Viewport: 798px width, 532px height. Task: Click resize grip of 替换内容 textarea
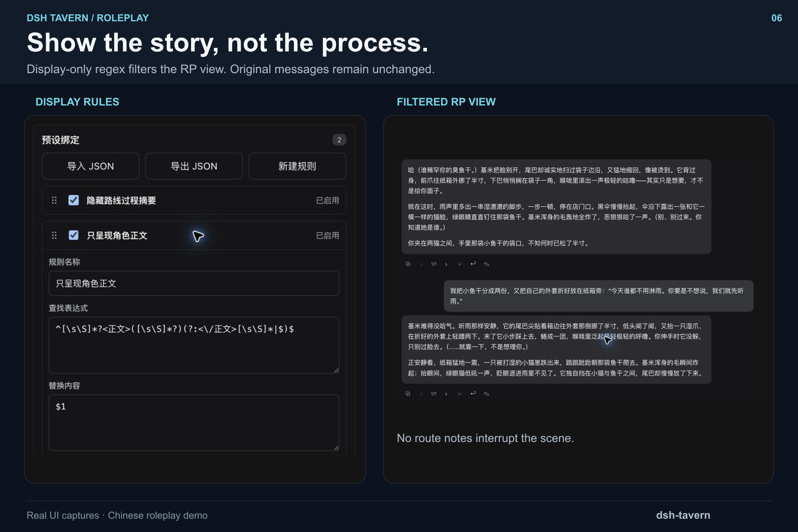click(336, 448)
